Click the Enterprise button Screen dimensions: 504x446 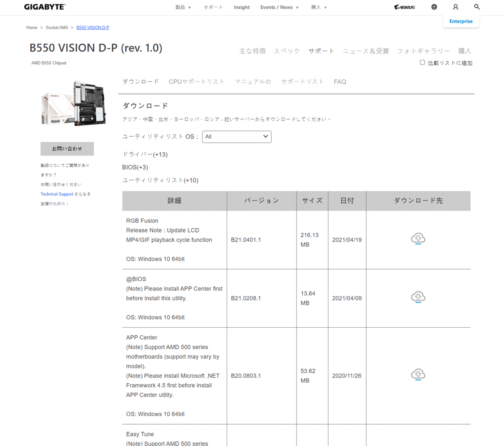(x=461, y=21)
